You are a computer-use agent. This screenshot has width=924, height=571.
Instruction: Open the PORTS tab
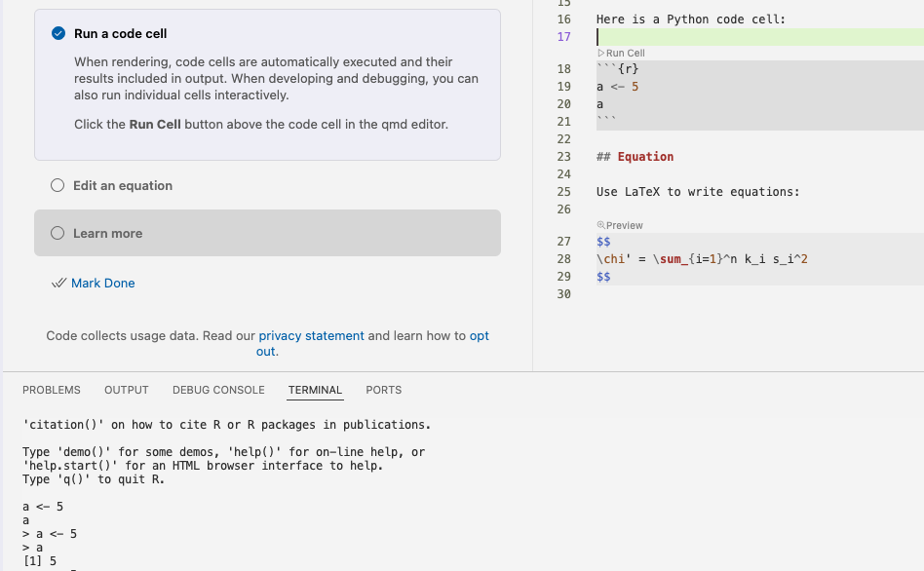pos(383,390)
